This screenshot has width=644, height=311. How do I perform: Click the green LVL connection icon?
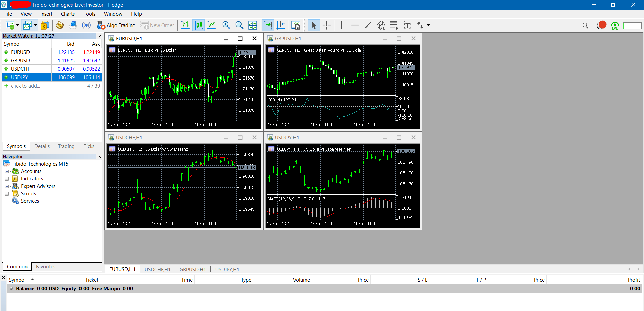[x=615, y=25]
